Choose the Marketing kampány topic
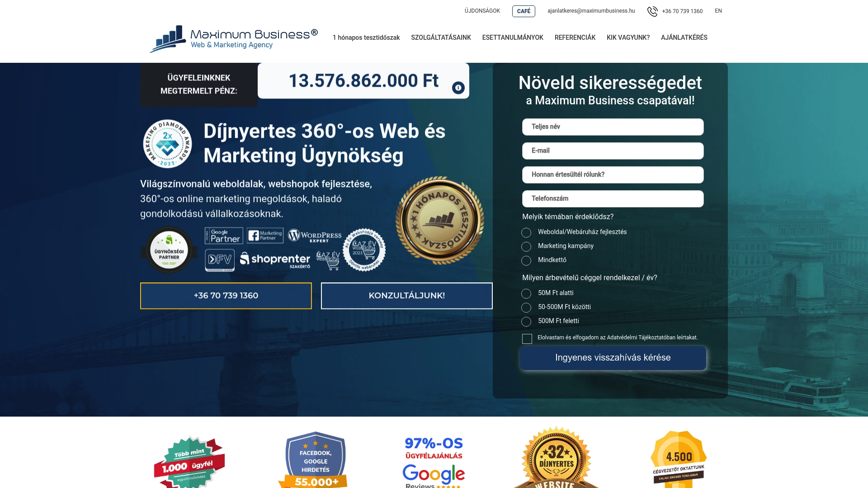The height and width of the screenshot is (488, 868). click(526, 247)
